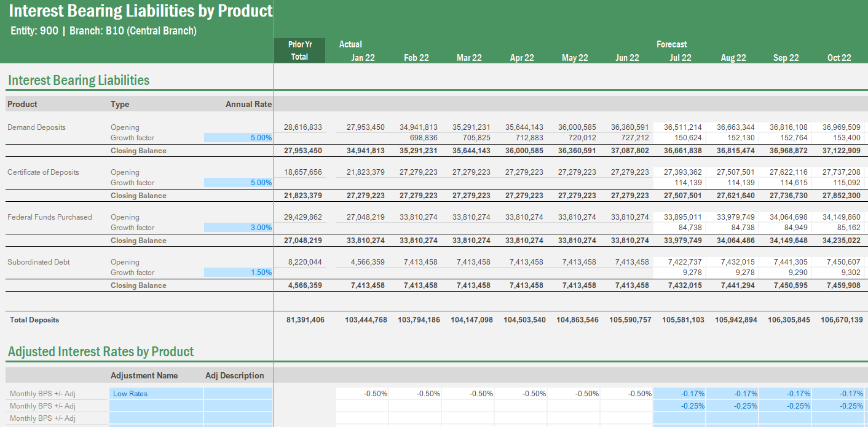The width and height of the screenshot is (868, 427).
Task: Select the Oct 22 column header
Action: click(839, 57)
